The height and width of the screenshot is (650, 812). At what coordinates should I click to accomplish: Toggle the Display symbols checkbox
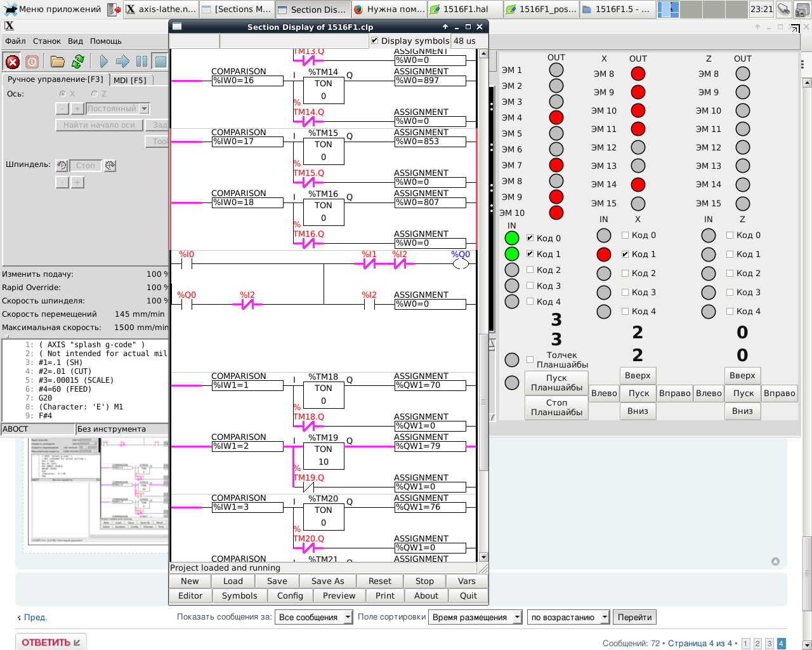click(x=374, y=41)
